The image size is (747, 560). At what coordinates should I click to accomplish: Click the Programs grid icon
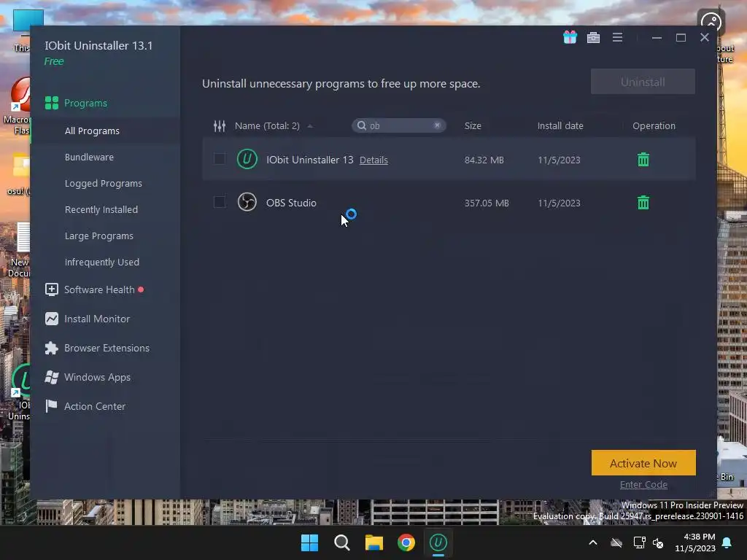52,103
